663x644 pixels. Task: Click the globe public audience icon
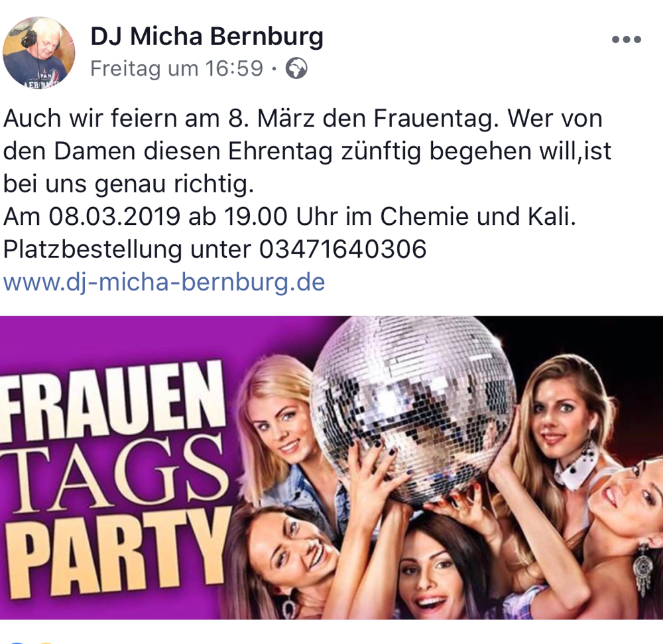click(296, 68)
